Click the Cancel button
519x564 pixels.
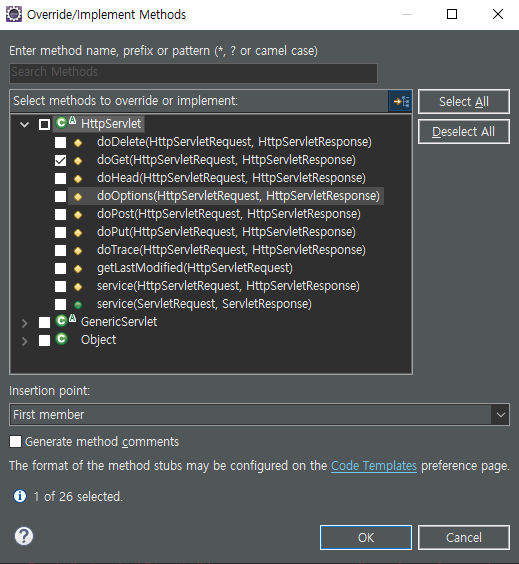pos(464,537)
